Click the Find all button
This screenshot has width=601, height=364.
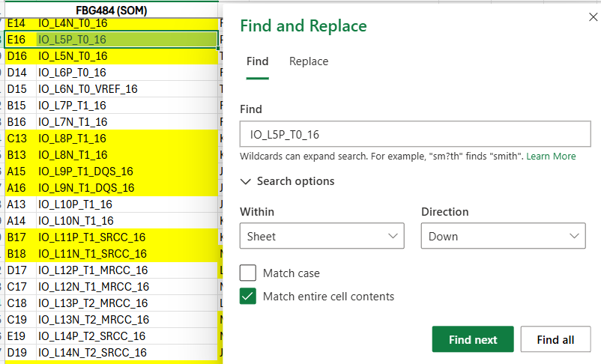click(x=555, y=339)
